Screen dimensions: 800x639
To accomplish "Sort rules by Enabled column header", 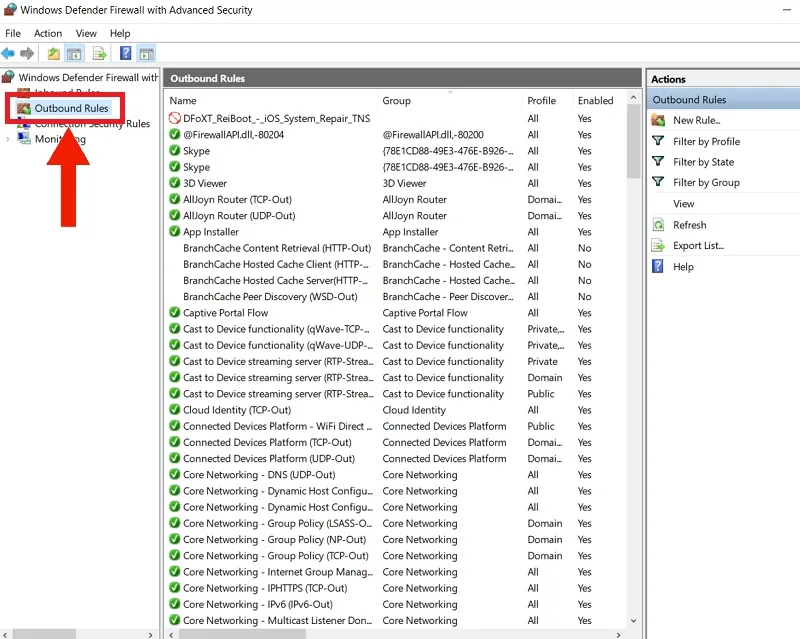I will [595, 101].
